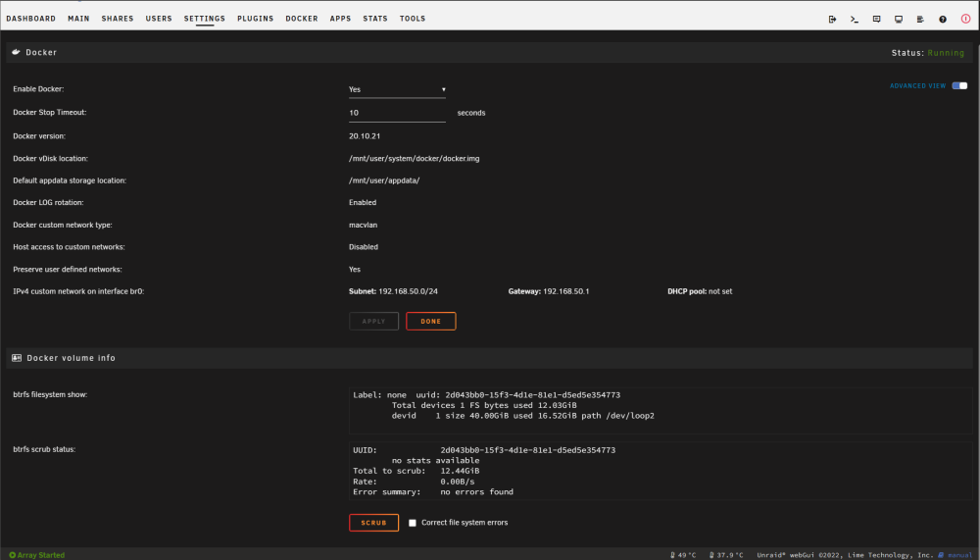Start a btrfs Scrub
The image size is (980, 560).
click(373, 523)
